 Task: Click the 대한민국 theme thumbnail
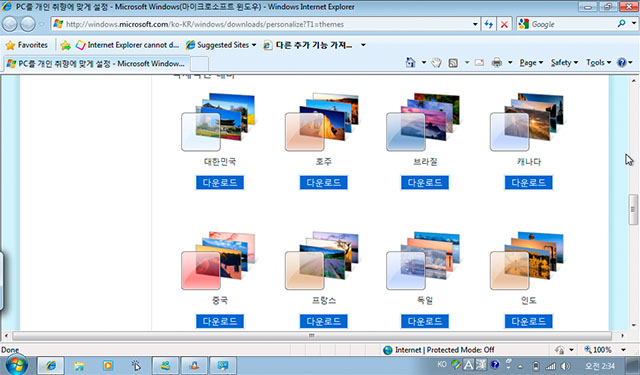point(218,122)
